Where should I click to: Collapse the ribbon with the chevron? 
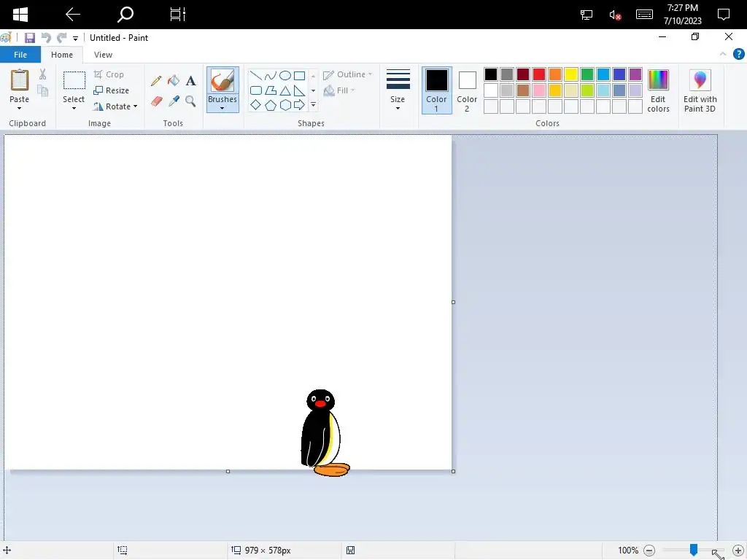coord(723,54)
